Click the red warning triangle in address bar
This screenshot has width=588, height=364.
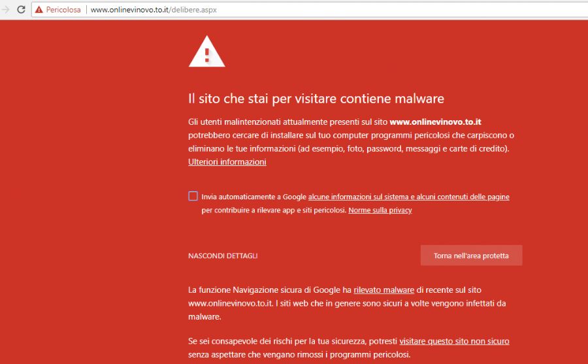pos(39,10)
